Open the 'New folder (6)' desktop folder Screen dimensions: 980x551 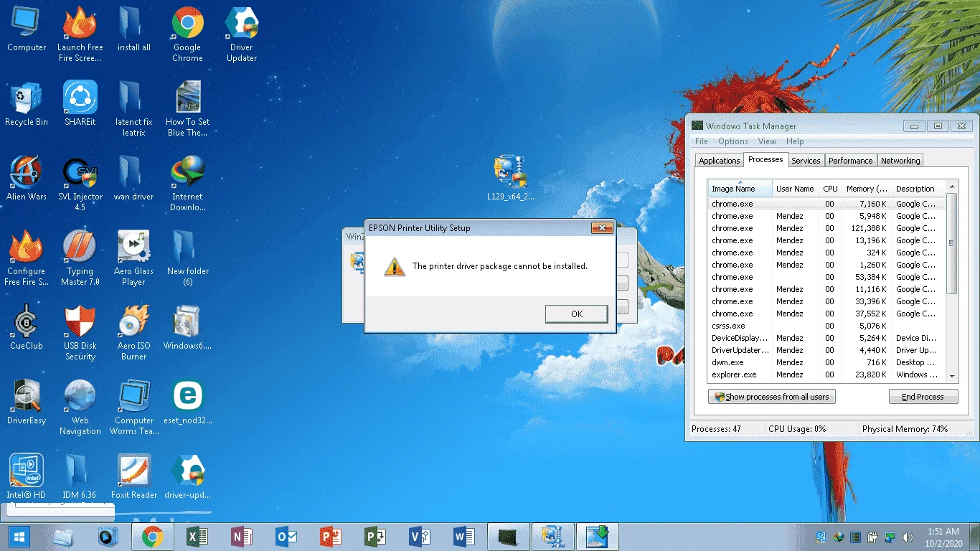(187, 258)
